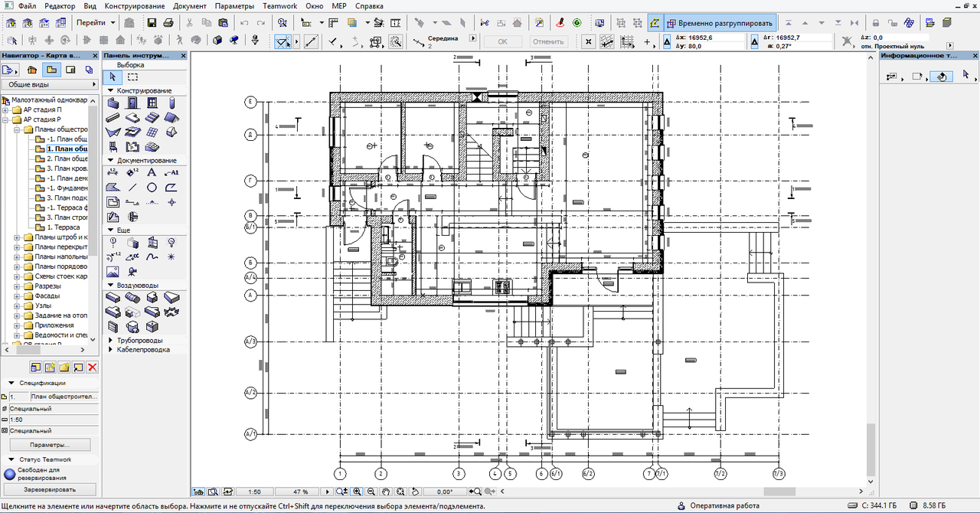The height and width of the screenshot is (513, 980).
Task: Activate the Window tool
Action: (x=152, y=103)
